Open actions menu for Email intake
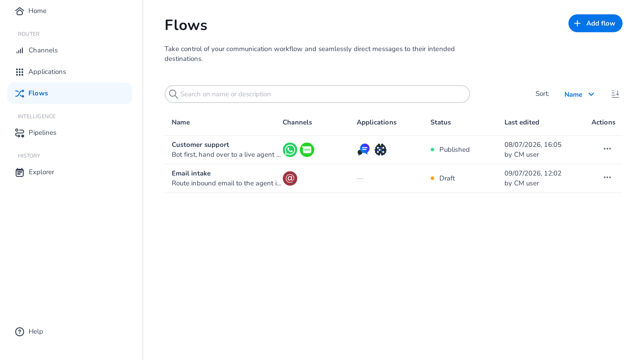644x360 pixels. (x=607, y=178)
